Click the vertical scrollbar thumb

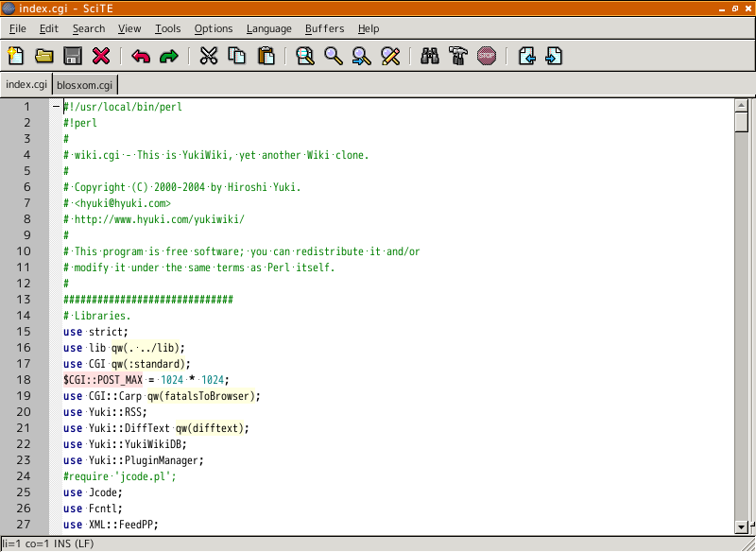click(742, 122)
